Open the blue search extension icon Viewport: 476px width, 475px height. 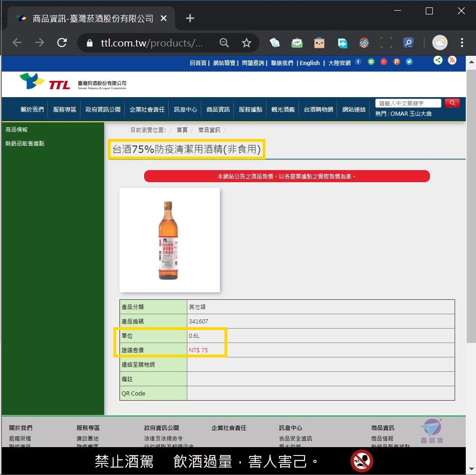[409, 43]
